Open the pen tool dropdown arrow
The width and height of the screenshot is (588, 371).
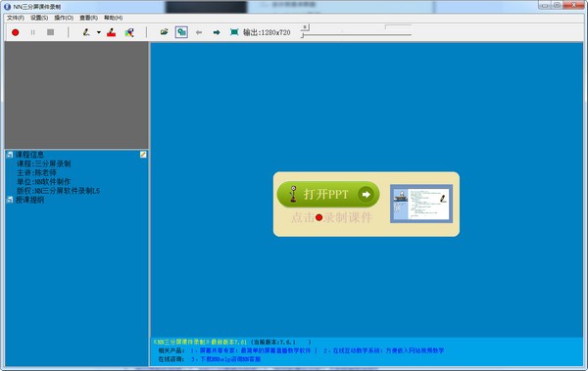[x=99, y=32]
